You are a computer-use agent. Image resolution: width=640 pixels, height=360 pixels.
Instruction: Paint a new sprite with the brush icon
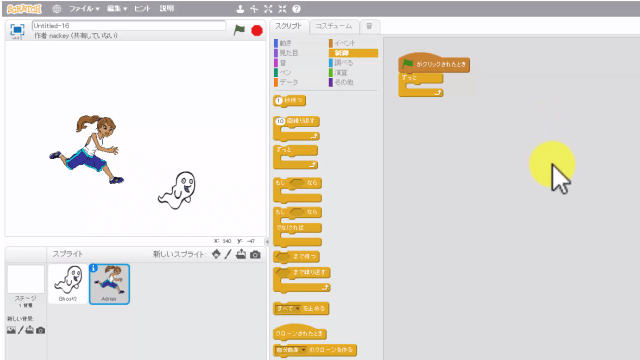(x=228, y=254)
